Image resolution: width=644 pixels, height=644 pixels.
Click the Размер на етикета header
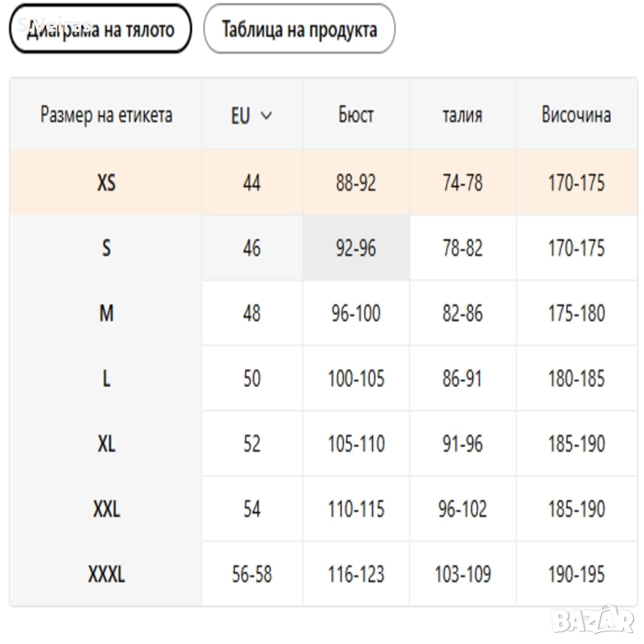coord(106,116)
